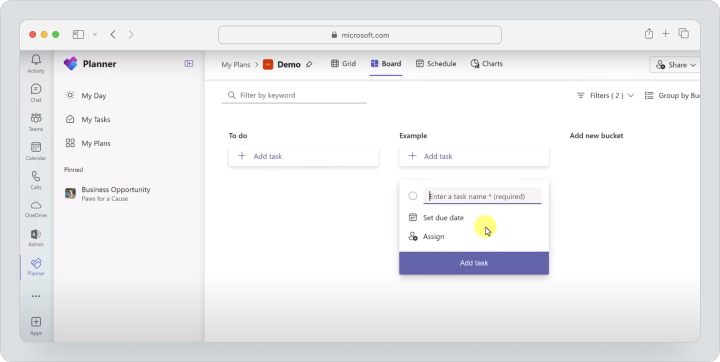Open the Filters (2) dropdown
Viewport: 720px width, 362px height.
click(x=605, y=96)
